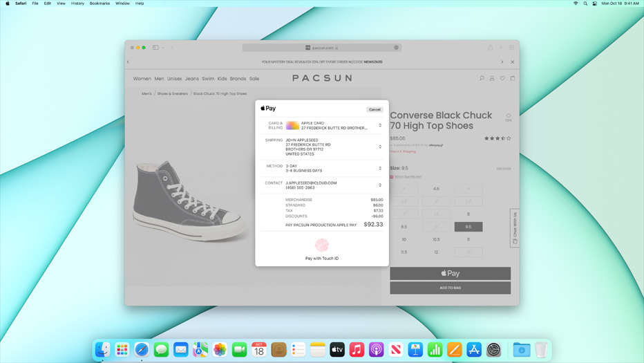
Task: Open the Size Guide link
Action: click(x=504, y=169)
